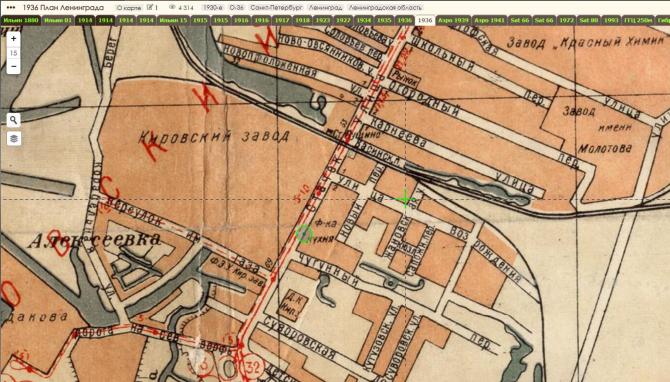The height and width of the screenshot is (382, 670).
Task: Switch to the 'Sat 80' map tab
Action: click(x=588, y=20)
